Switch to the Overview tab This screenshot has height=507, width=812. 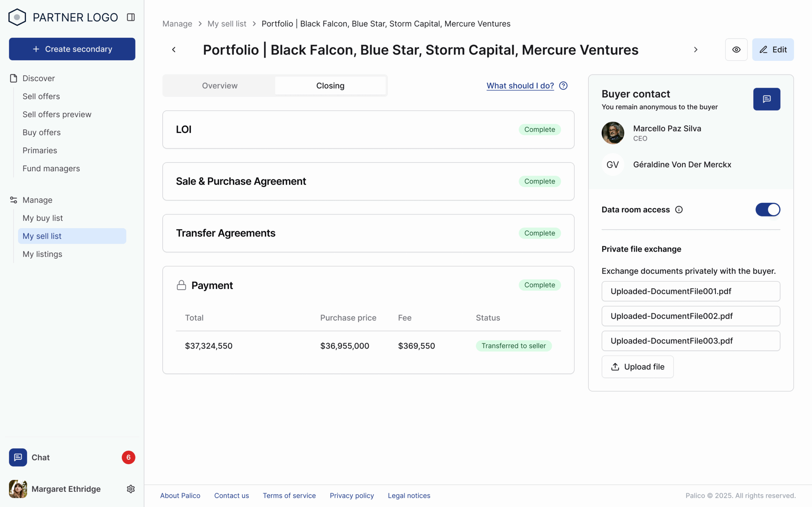point(219,86)
